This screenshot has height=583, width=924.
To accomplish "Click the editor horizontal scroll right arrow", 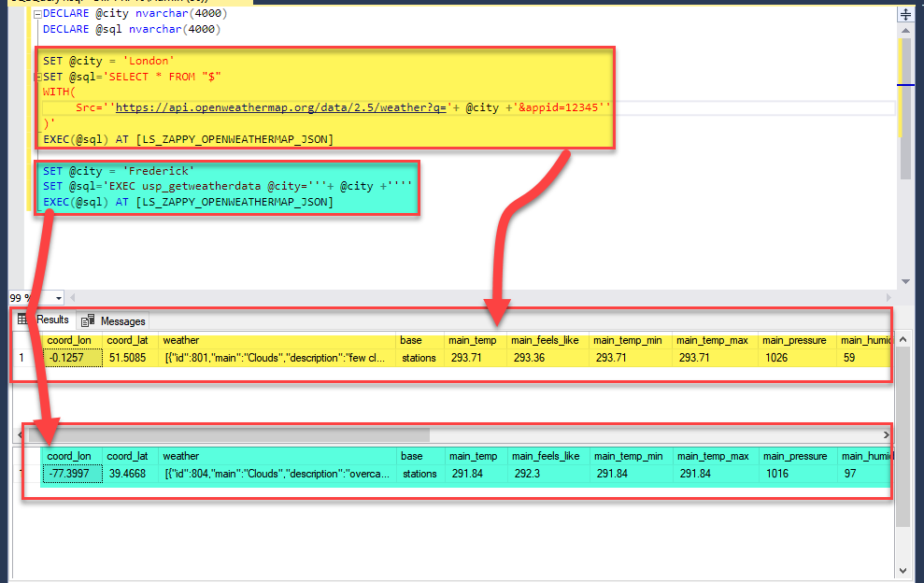I will pyautogui.click(x=888, y=298).
